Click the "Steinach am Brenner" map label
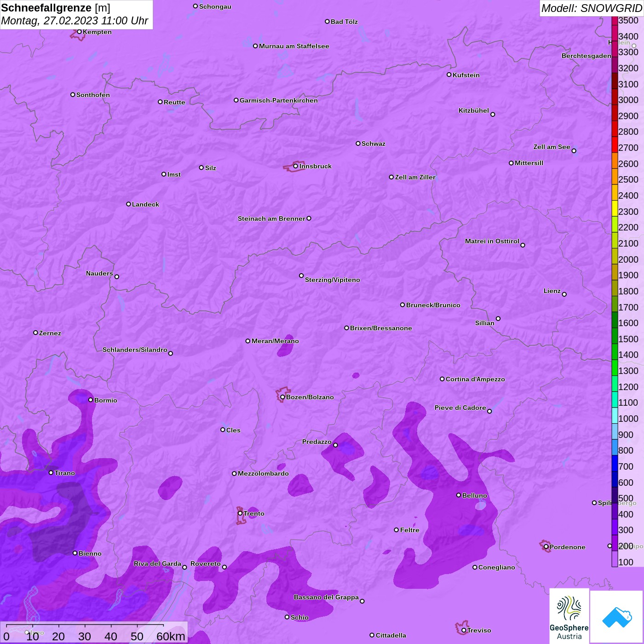The height and width of the screenshot is (644, 644). (271, 218)
